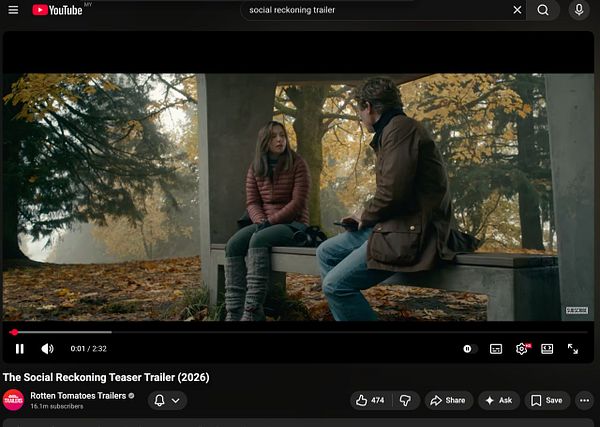Clear the search query with X

(517, 10)
